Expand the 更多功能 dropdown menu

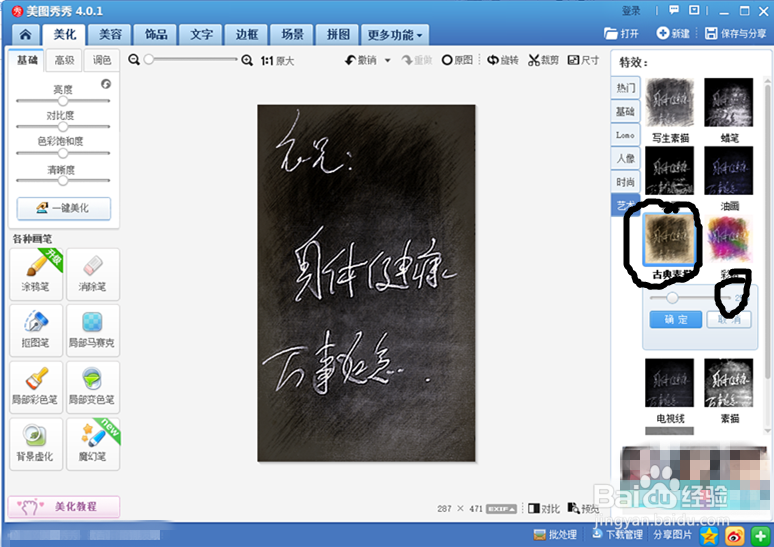tap(395, 35)
